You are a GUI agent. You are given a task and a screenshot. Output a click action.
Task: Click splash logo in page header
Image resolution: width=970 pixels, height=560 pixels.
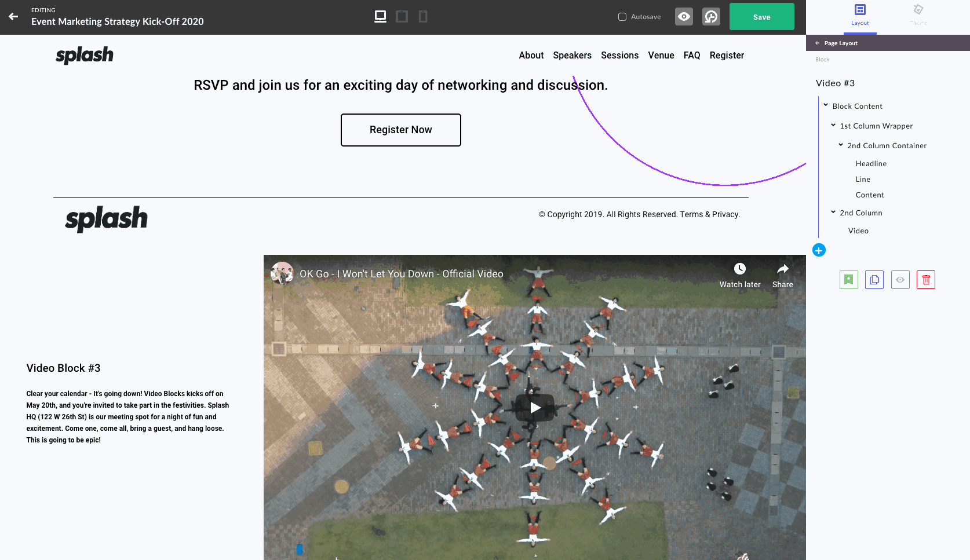tap(85, 55)
